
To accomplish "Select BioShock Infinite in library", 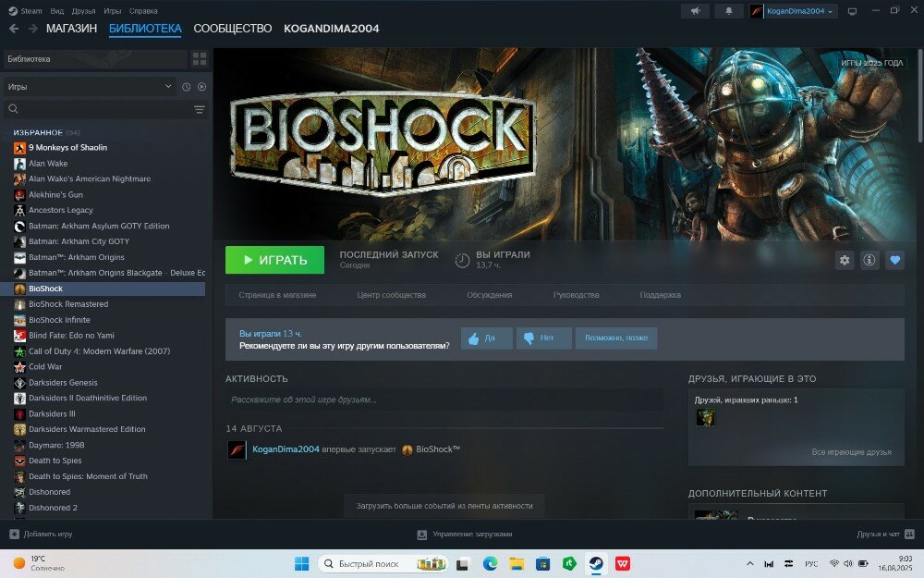I will pos(59,320).
